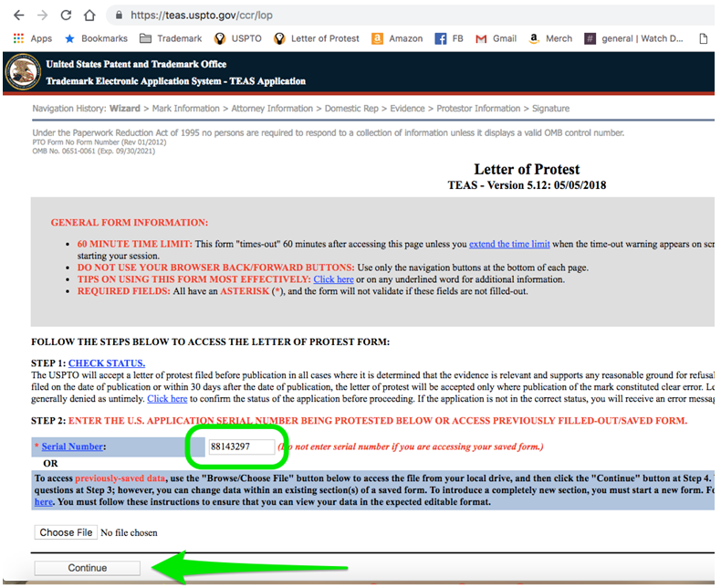Click Evidence in navigation history
The width and height of the screenshot is (721, 588).
407,109
